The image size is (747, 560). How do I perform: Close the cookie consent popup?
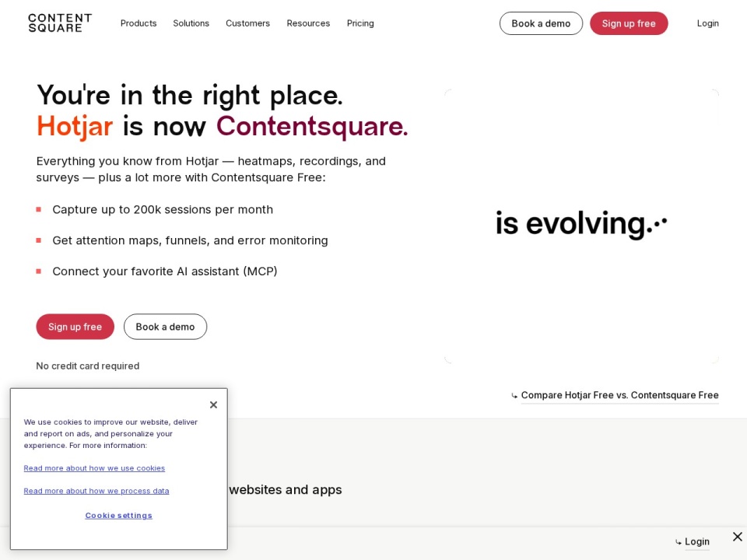point(213,404)
